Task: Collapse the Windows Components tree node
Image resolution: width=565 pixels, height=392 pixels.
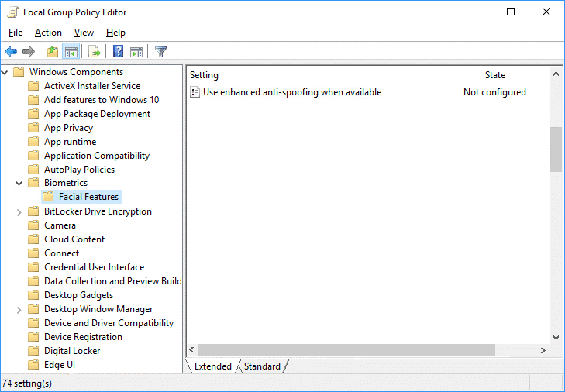Action: pyautogui.click(x=5, y=72)
